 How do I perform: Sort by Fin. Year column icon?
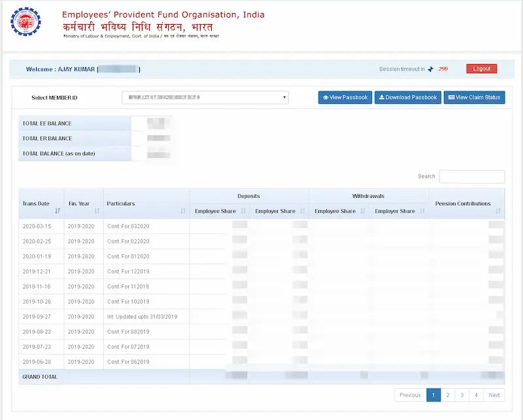coord(97,211)
